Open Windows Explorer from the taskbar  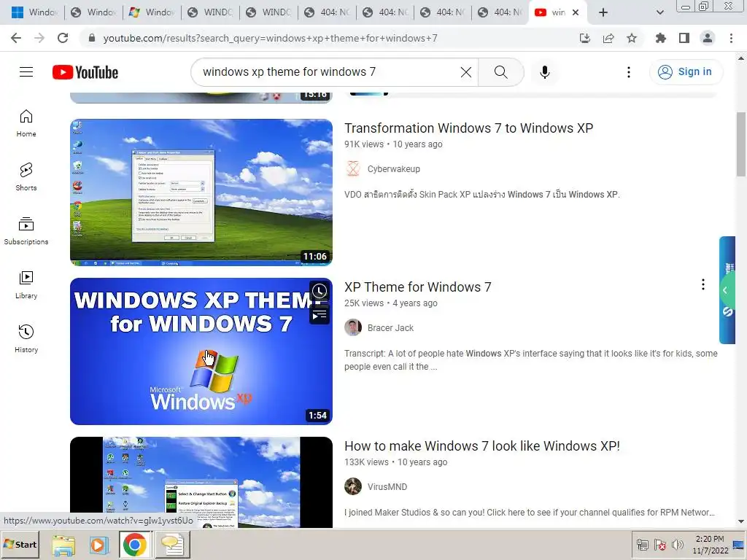coord(63,545)
